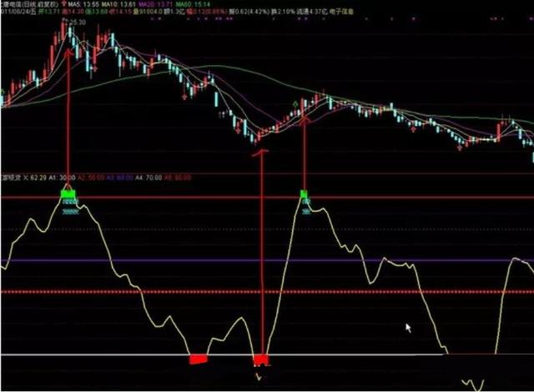534x392 pixels.
Task: Click the MA10 13.61 moving average label
Action: pyautogui.click(x=118, y=5)
